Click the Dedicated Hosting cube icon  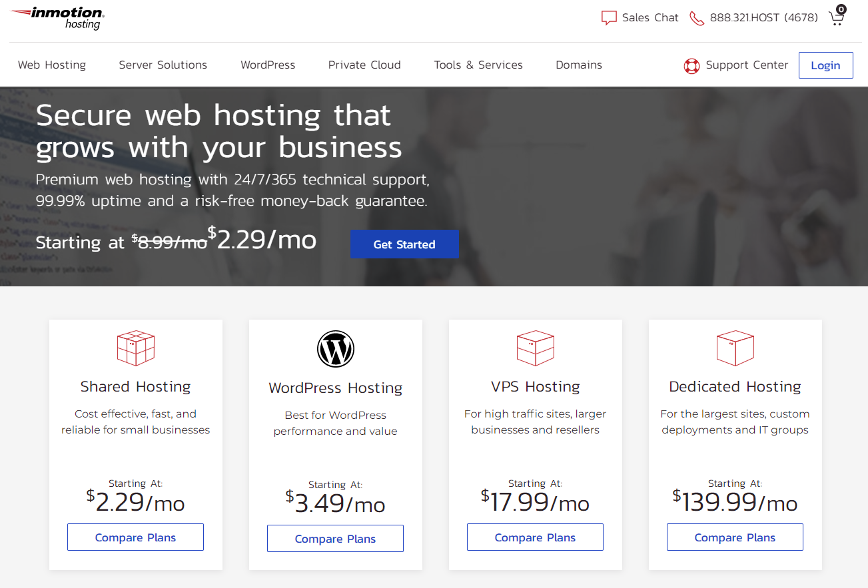click(735, 348)
